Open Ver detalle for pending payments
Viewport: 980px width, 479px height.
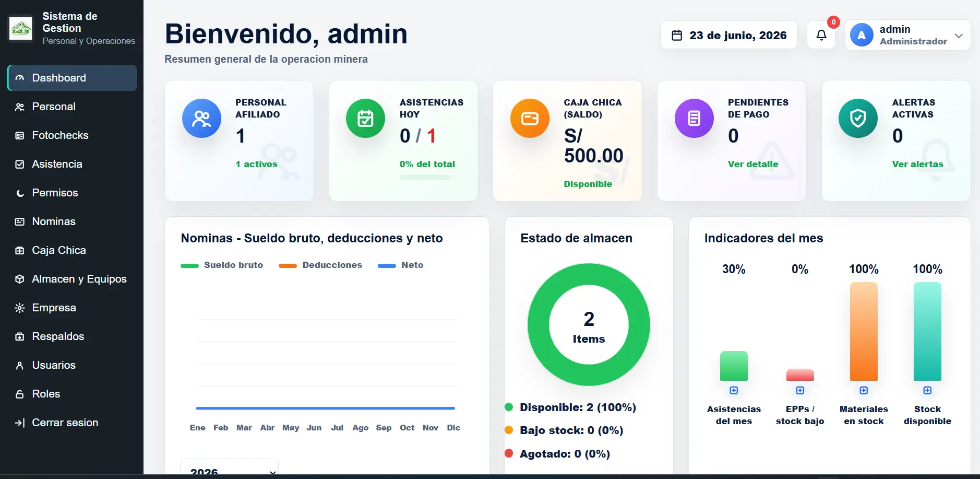pyautogui.click(x=753, y=164)
